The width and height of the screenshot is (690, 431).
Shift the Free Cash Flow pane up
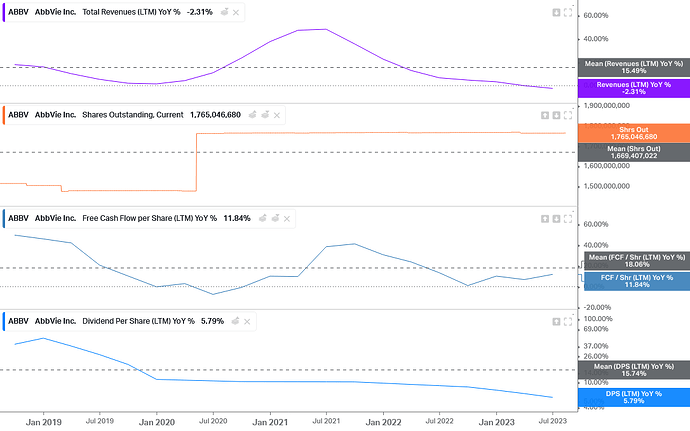coord(545,219)
